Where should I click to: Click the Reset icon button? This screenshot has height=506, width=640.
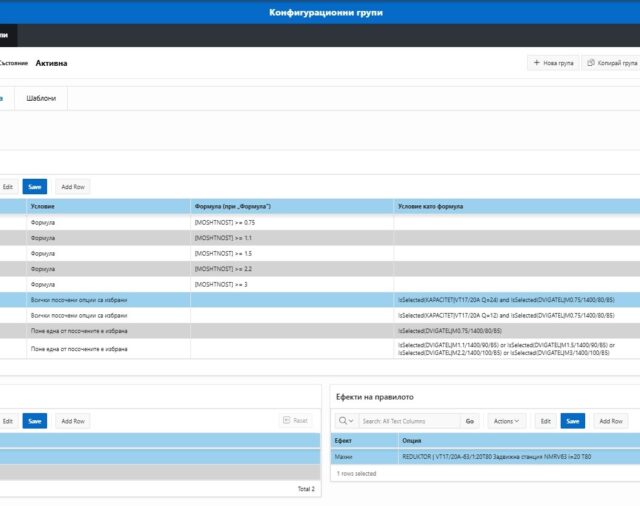pos(296,420)
